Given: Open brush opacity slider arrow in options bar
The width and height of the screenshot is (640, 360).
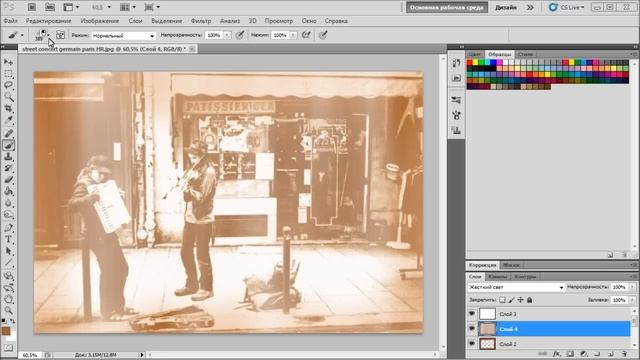Looking at the screenshot, I should coord(227,36).
